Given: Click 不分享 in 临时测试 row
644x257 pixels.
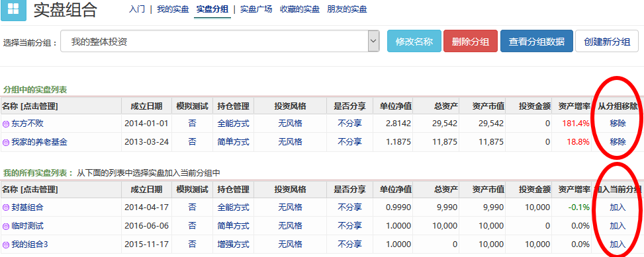Looking at the screenshot, I should (349, 226).
